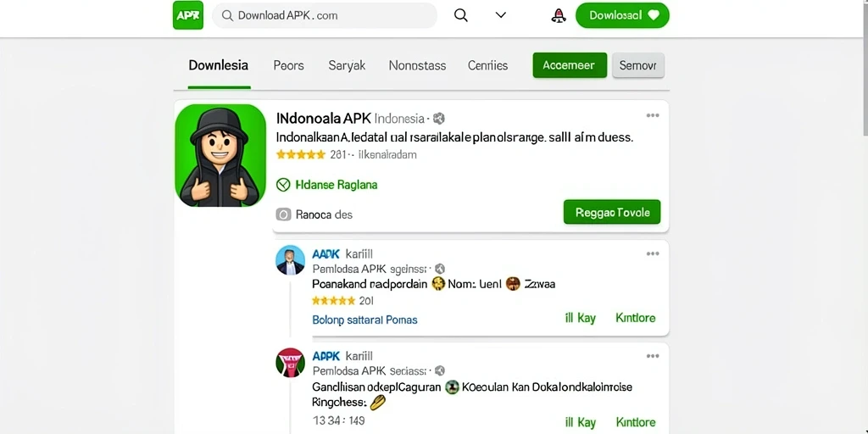
Task: Click the green Downlosacl header button
Action: click(622, 15)
